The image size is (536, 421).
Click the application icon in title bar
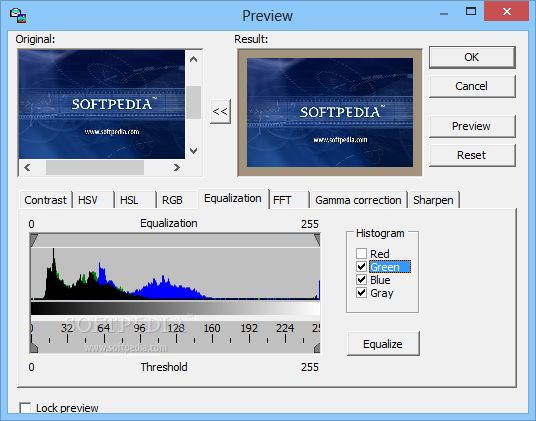pos(18,15)
